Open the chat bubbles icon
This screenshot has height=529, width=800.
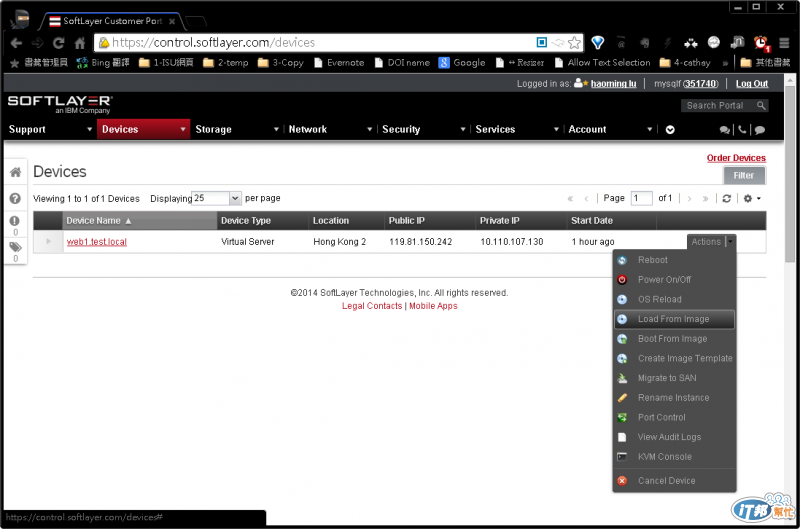point(724,130)
